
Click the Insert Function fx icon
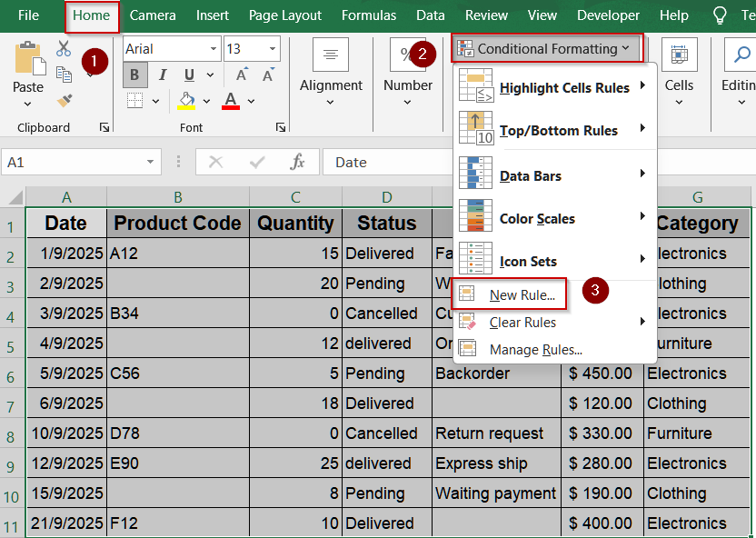pyautogui.click(x=297, y=162)
